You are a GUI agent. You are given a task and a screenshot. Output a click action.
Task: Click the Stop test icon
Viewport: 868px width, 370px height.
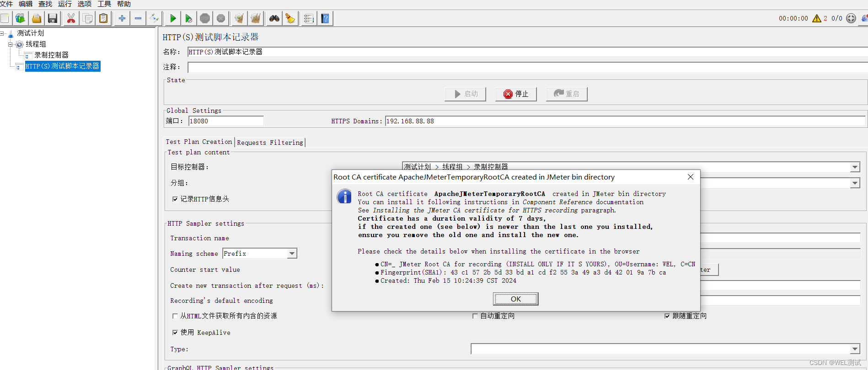tap(205, 18)
